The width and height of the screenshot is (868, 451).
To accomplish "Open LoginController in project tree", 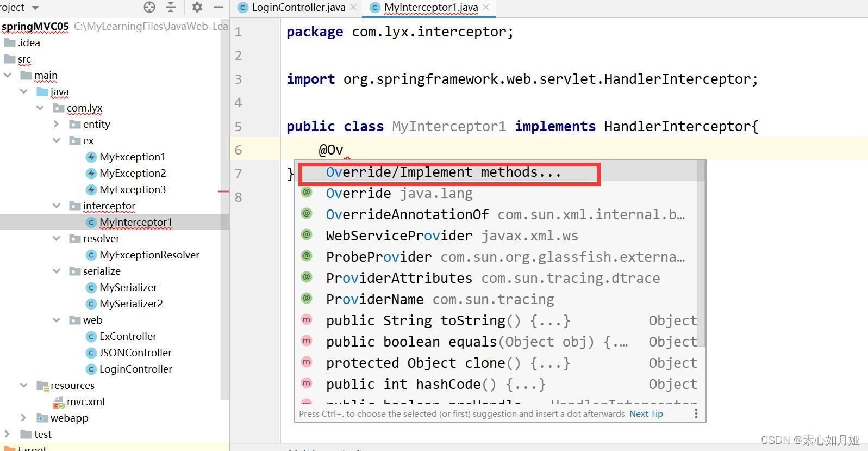I will [x=136, y=369].
